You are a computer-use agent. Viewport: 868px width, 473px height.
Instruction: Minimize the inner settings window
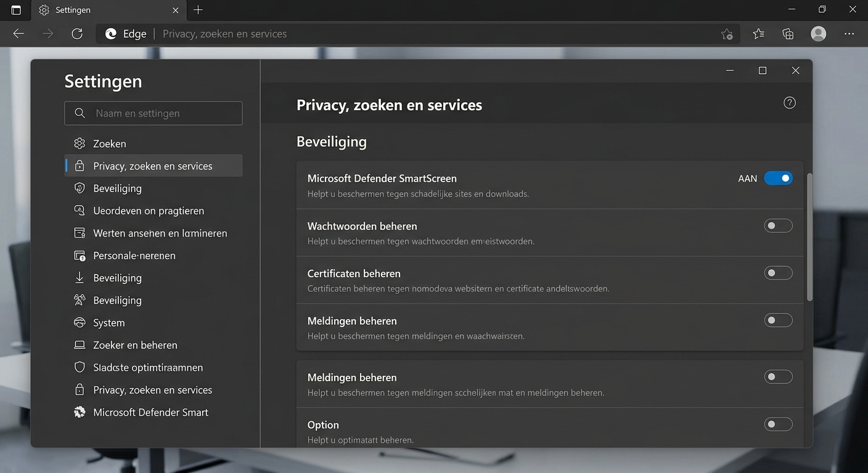coord(730,71)
